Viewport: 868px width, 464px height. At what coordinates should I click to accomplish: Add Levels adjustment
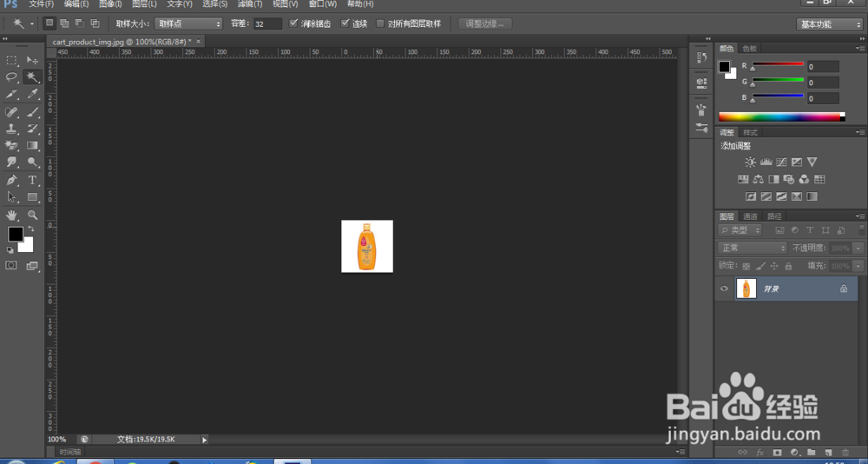click(x=766, y=162)
